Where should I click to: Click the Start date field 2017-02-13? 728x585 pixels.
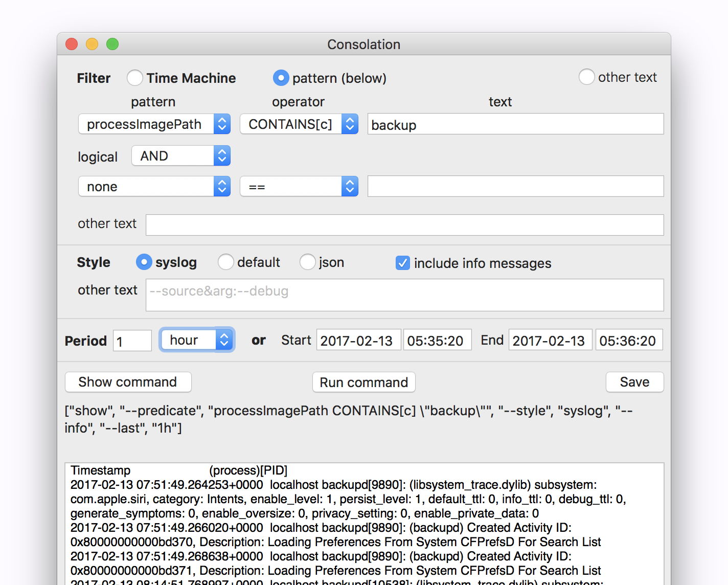358,340
